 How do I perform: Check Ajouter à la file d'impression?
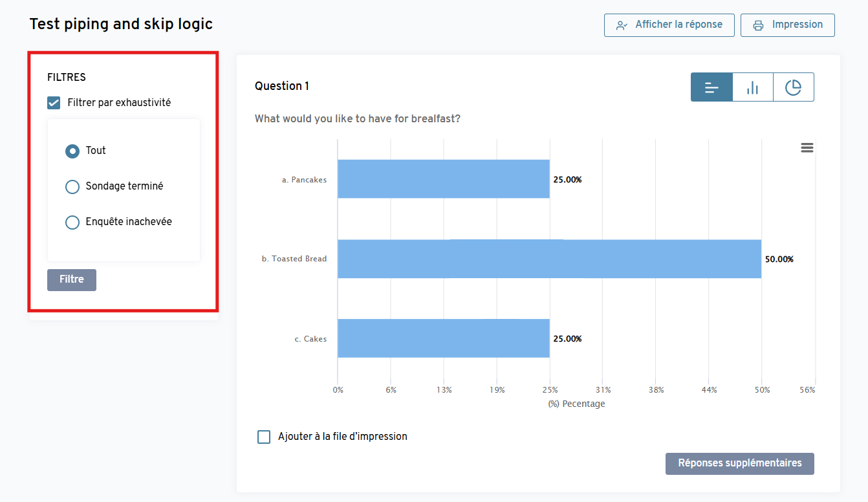[x=264, y=437]
